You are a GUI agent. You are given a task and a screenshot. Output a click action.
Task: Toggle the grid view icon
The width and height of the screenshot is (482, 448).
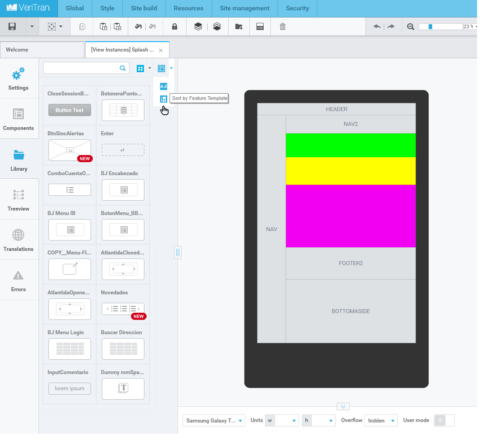pos(140,69)
